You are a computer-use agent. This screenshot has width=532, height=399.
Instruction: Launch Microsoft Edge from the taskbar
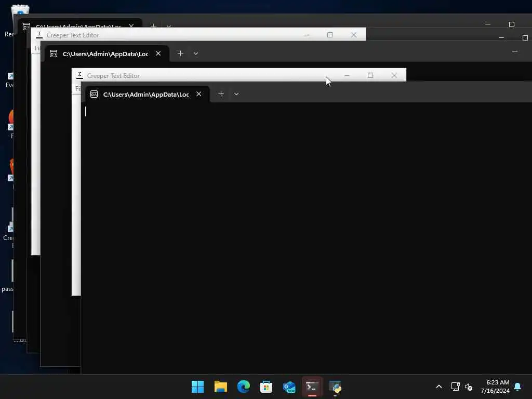tap(244, 387)
